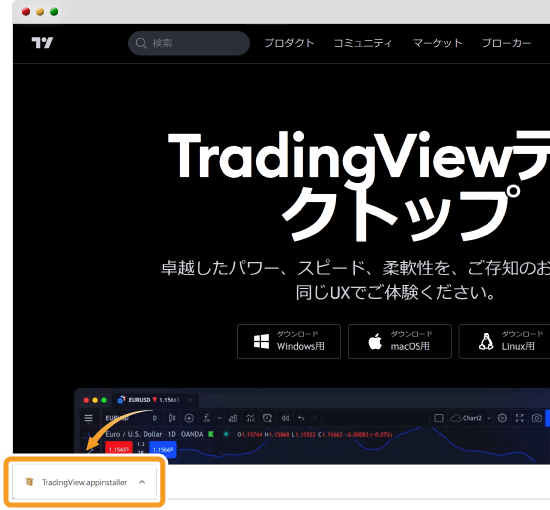Image resolution: width=550 pixels, height=510 pixels.
Task: Open the マーケット menu
Action: 437,43
